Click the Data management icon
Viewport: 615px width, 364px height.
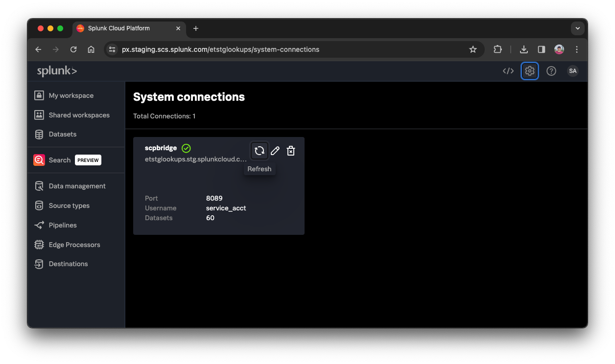tap(39, 186)
